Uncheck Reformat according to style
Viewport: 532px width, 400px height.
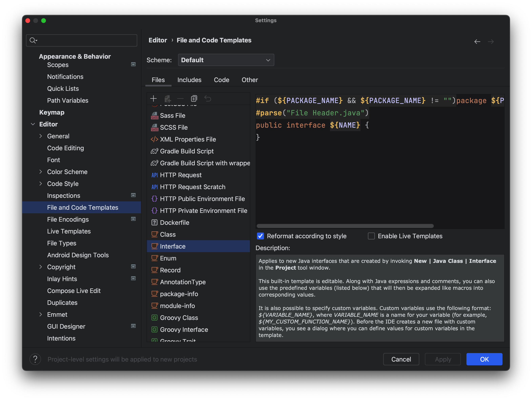pyautogui.click(x=260, y=236)
